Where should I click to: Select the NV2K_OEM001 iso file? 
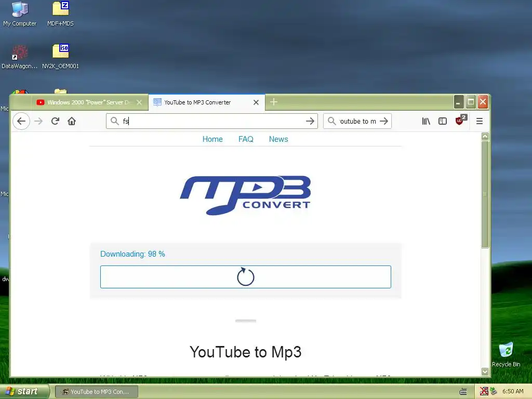tap(60, 57)
